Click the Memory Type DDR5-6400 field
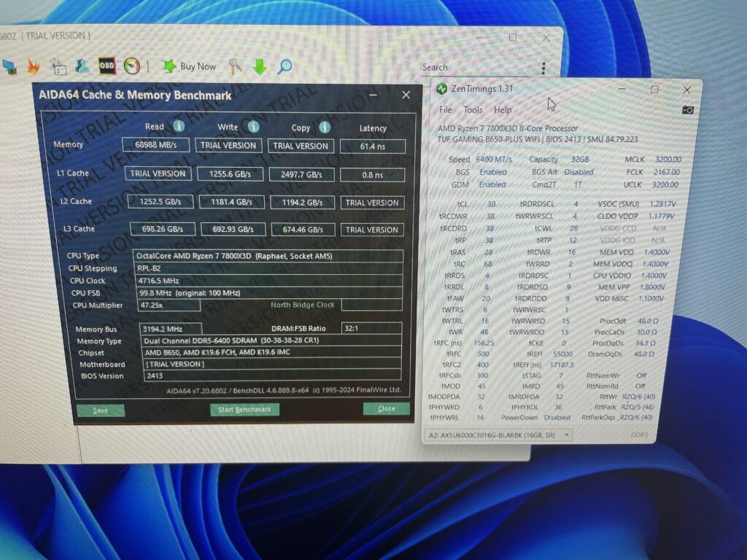This screenshot has height=560, width=747. pos(271,341)
